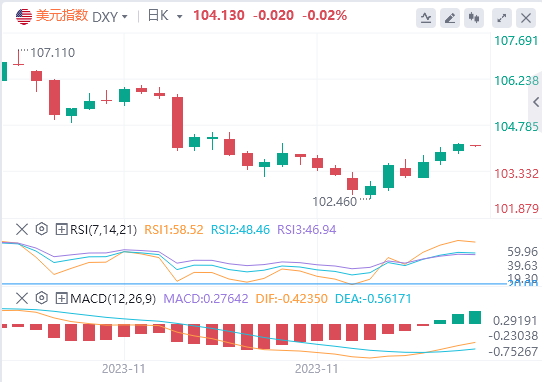Screen dimensions: 542x382
Task: Open MACD indicator settings
Action: point(41,298)
